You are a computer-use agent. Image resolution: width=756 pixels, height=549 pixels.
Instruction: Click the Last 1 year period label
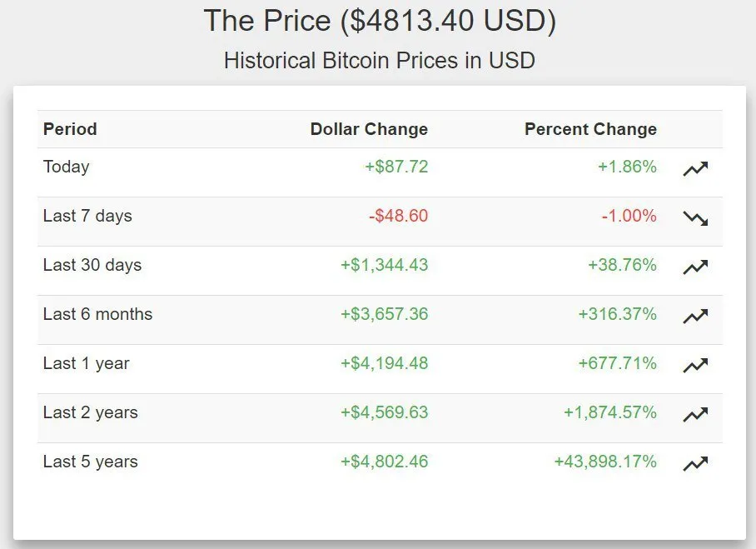click(x=87, y=363)
